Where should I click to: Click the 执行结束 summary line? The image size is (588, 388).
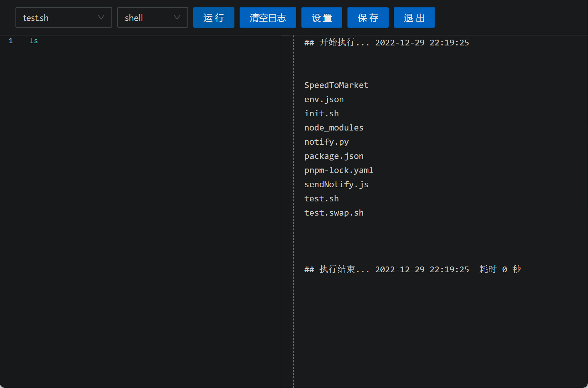point(412,269)
